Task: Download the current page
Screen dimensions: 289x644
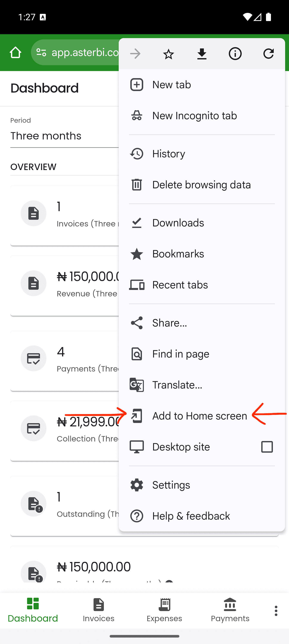Action: click(x=202, y=54)
